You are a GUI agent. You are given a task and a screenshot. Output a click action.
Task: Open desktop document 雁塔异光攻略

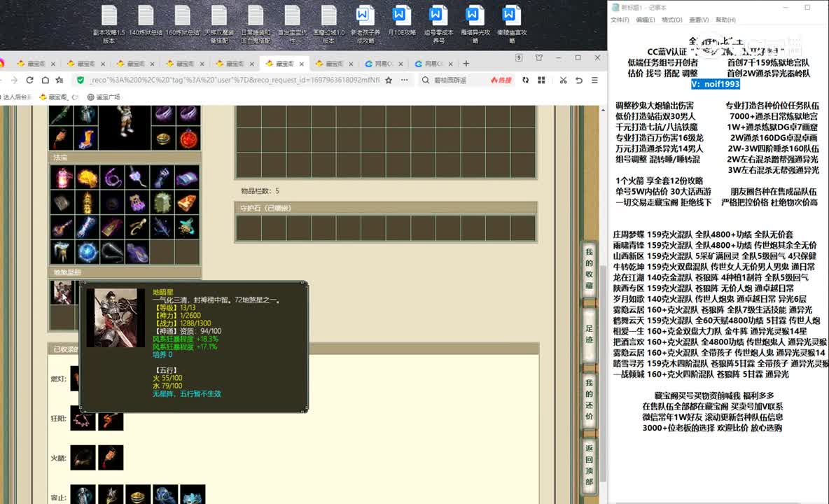[x=475, y=24]
